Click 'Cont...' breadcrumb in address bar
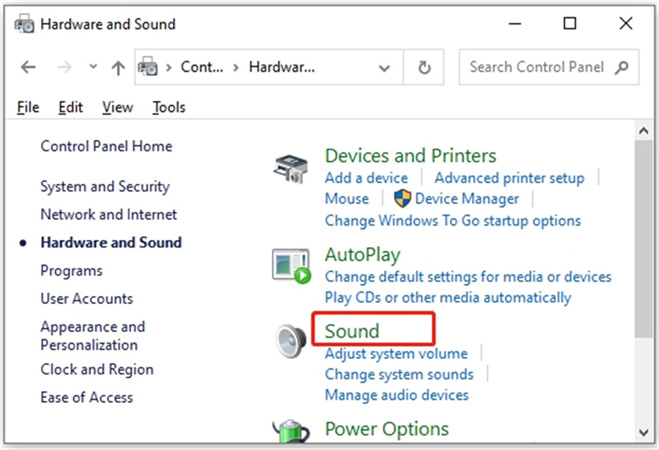 click(202, 67)
